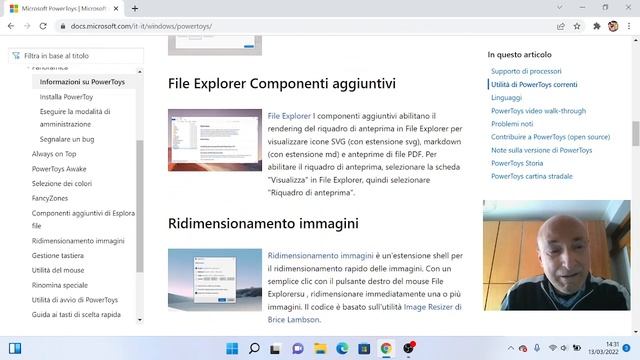
Task: Open Task View on taskbar
Action: tap(275, 348)
